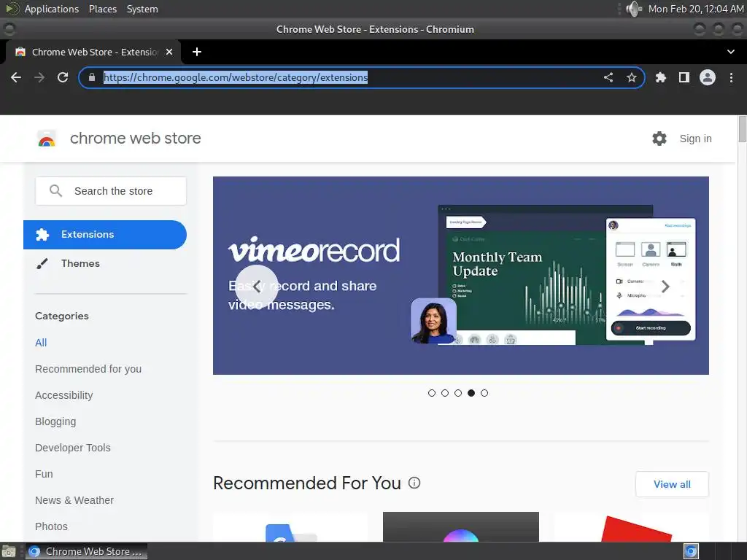
Task: Choose the Blogging category
Action: [x=55, y=421]
